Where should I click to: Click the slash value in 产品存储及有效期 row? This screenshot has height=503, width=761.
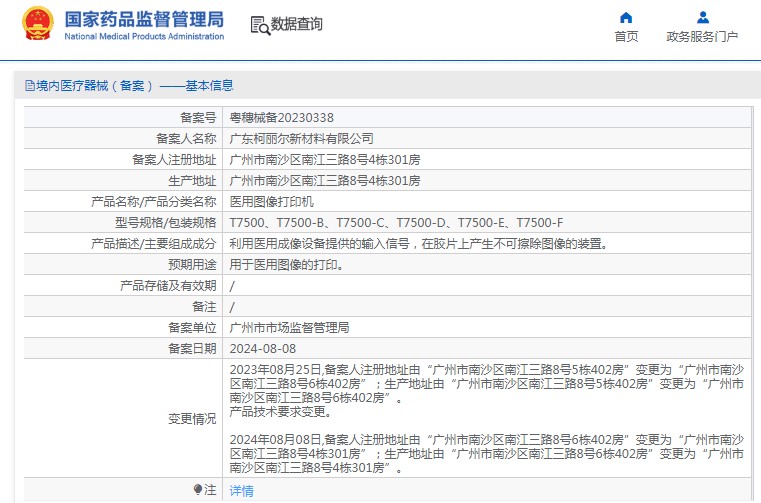click(232, 286)
